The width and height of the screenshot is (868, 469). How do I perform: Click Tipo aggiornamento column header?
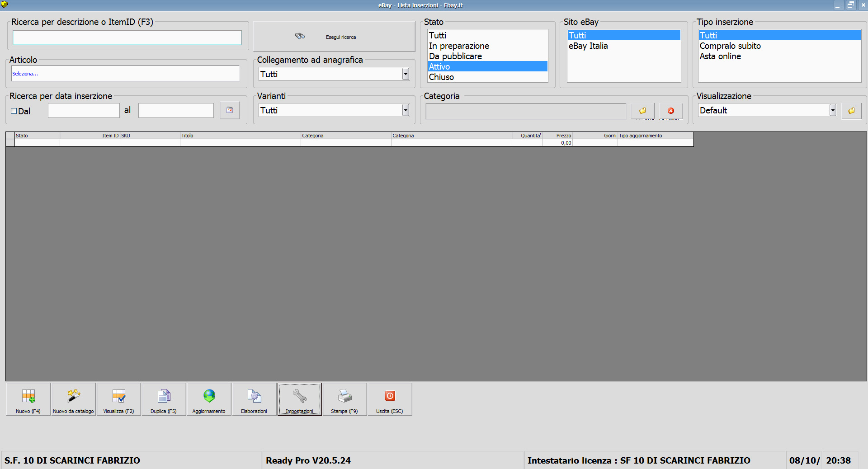[x=656, y=136]
